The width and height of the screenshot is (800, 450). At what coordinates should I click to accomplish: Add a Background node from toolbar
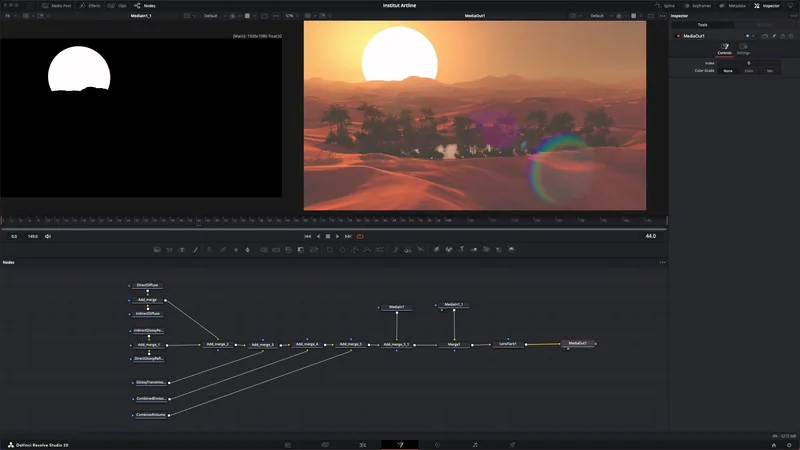[157, 249]
